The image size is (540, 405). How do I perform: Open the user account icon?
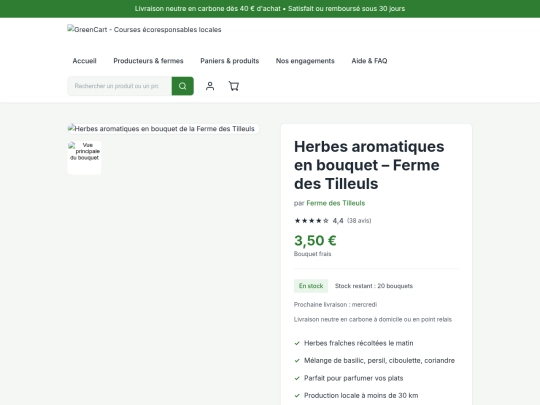pos(210,86)
